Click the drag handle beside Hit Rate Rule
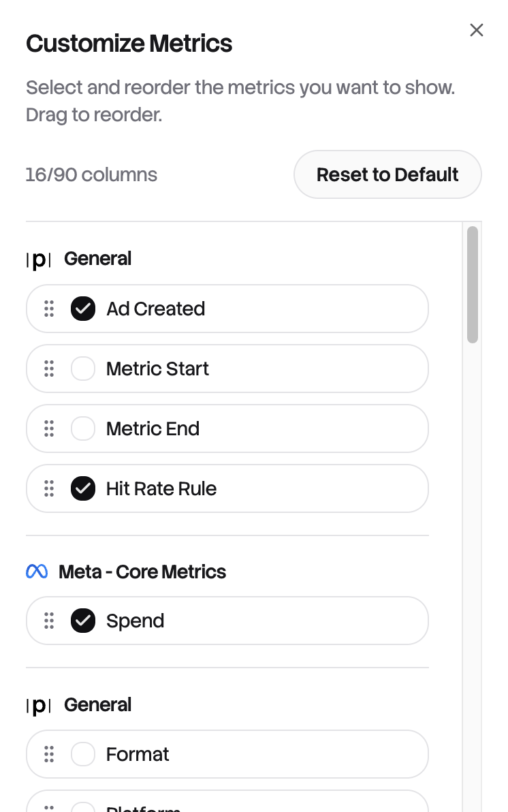Screen dimensions: 508x812 (x=49, y=488)
